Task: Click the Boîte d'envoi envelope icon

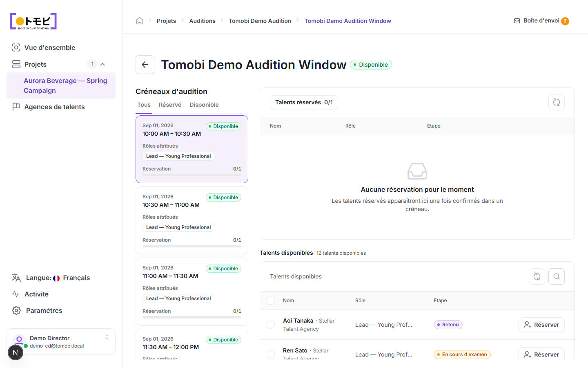Action: click(x=517, y=21)
